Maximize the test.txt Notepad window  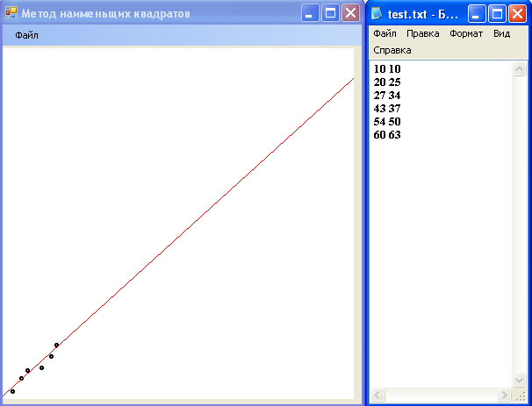tap(497, 14)
